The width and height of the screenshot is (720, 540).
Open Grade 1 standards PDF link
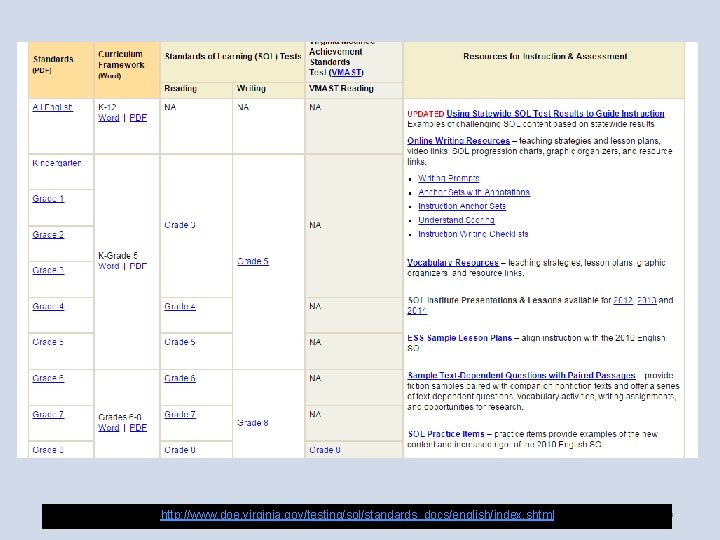click(x=48, y=198)
